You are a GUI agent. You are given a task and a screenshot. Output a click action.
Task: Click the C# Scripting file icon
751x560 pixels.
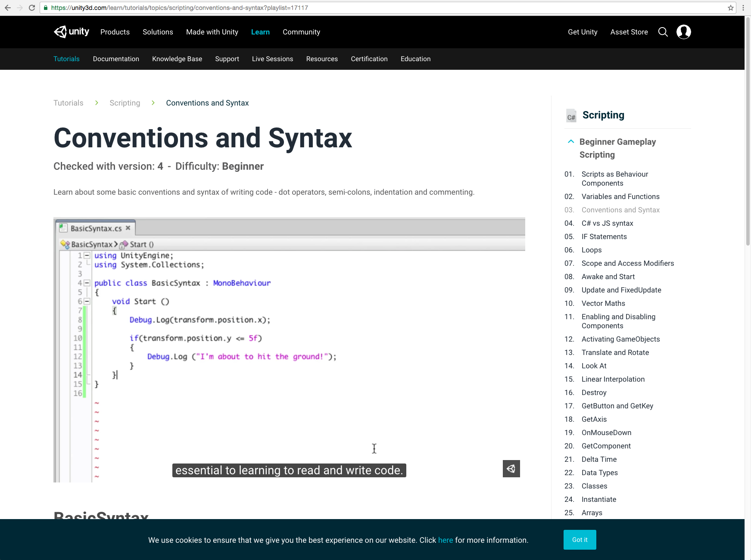coord(571,115)
